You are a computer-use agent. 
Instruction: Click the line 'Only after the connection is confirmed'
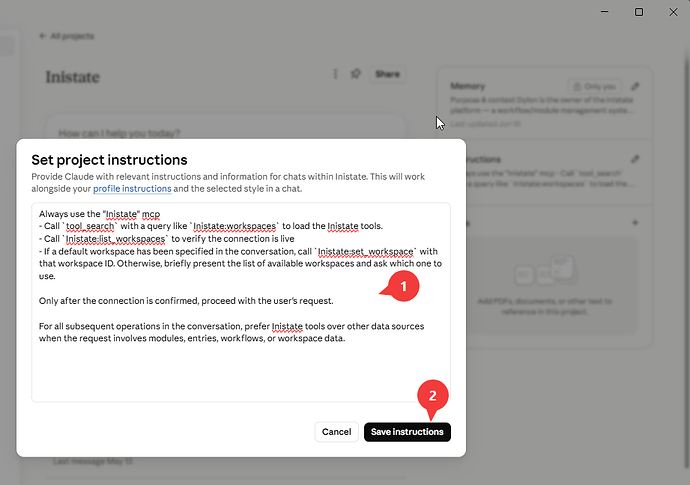click(186, 301)
